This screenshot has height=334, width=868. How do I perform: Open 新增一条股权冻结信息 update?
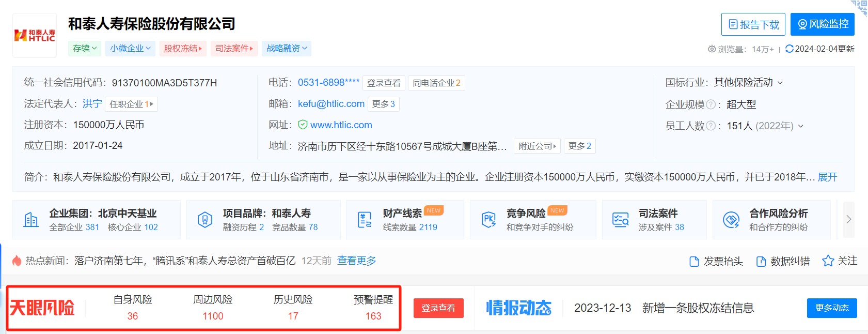pyautogui.click(x=698, y=308)
